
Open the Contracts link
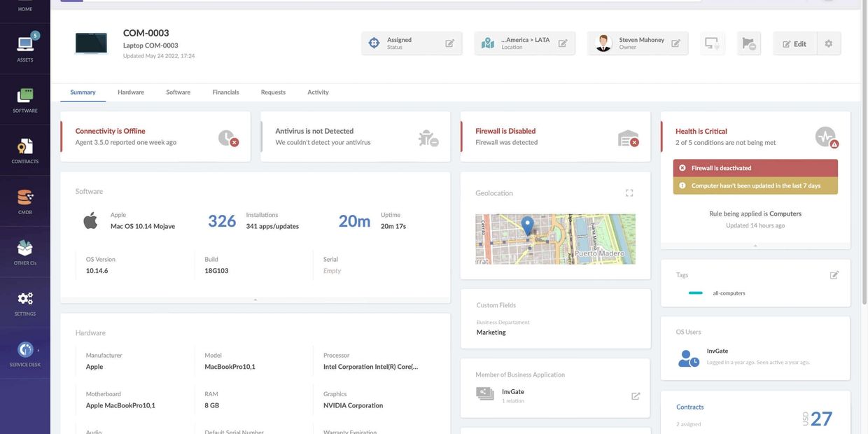[x=689, y=407]
